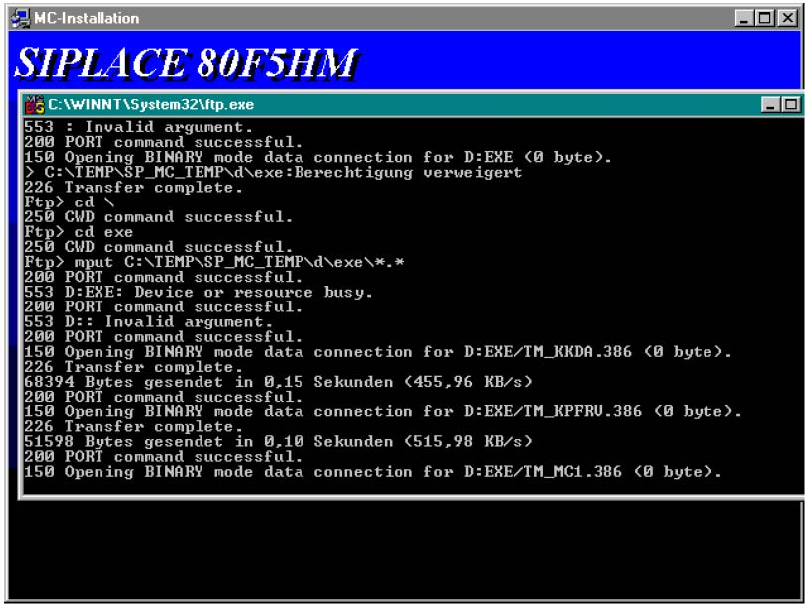Click the 'Ftp> mput C:\TEMP\SP_MC_TEMP\d\exe\*.*' line
Screen dimensions: 805x604
(214, 262)
